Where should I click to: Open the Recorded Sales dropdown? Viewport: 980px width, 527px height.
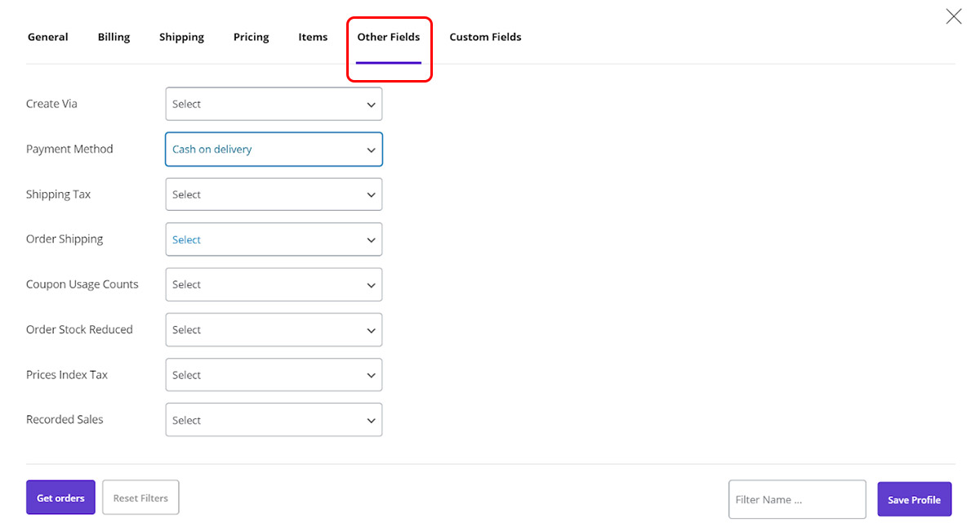(x=274, y=420)
